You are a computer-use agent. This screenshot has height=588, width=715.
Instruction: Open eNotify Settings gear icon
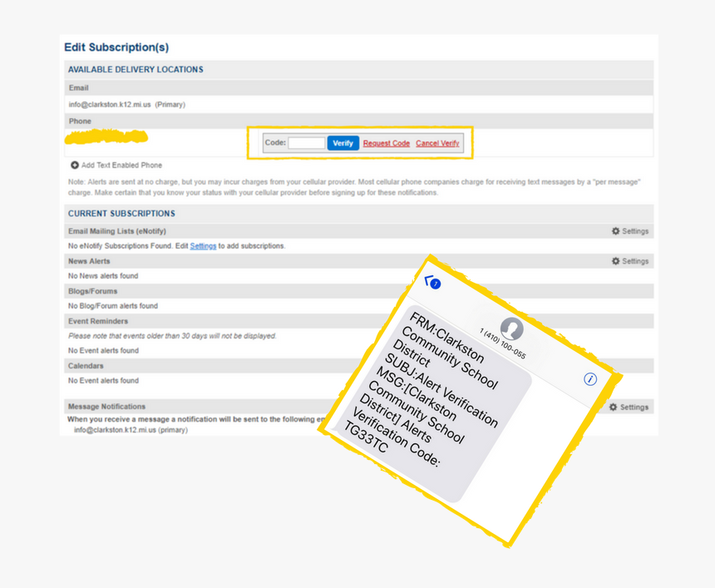(x=615, y=231)
